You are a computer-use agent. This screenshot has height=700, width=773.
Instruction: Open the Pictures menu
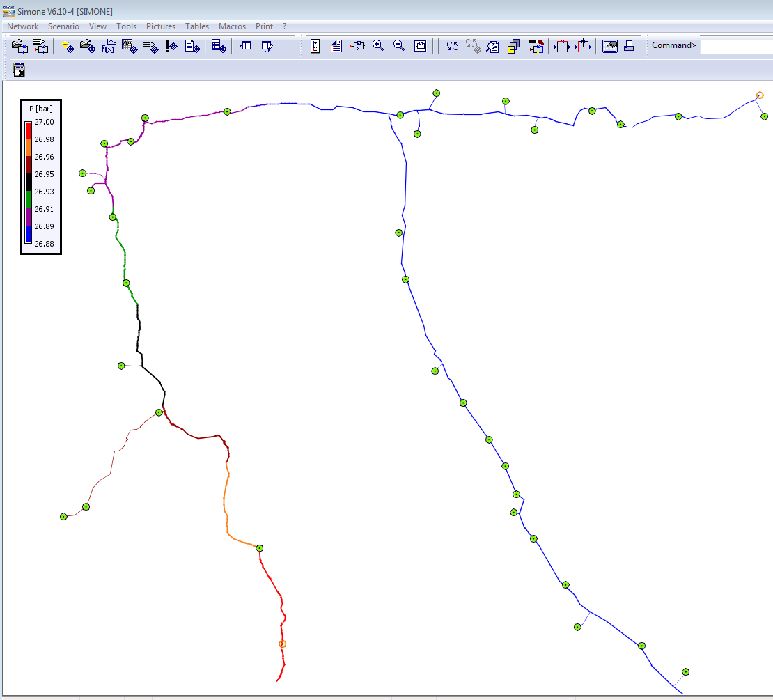pyautogui.click(x=161, y=26)
